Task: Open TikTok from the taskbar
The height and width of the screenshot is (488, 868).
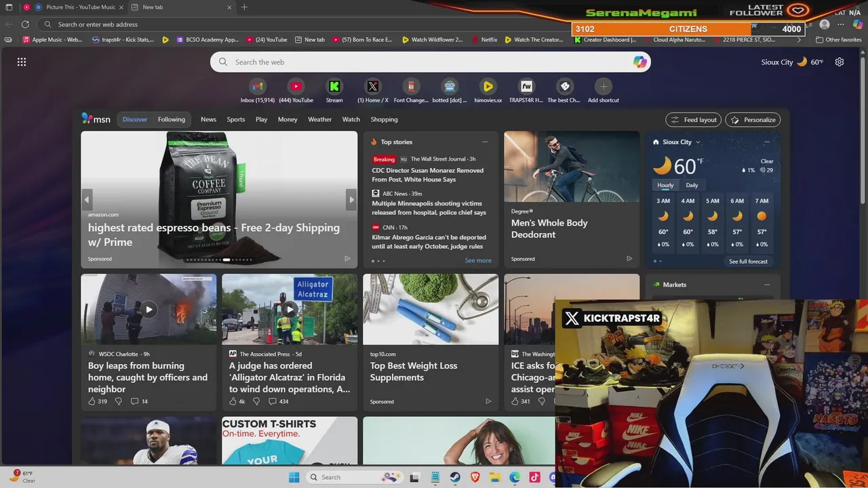Action: (534, 477)
